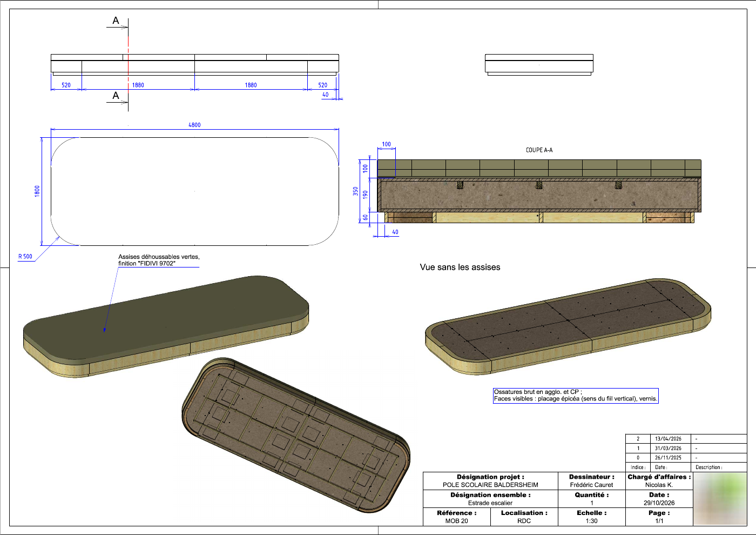Click the R 500 radius label

[x=25, y=257]
